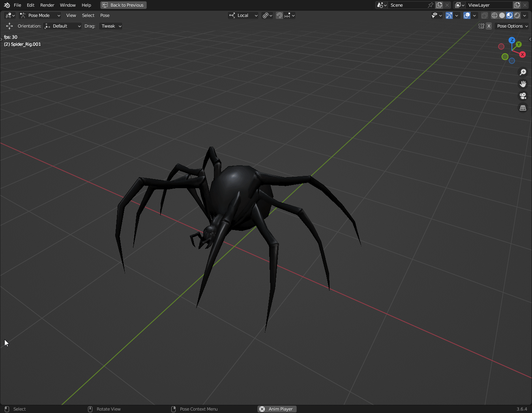Switch to rendered shading

[x=517, y=15]
